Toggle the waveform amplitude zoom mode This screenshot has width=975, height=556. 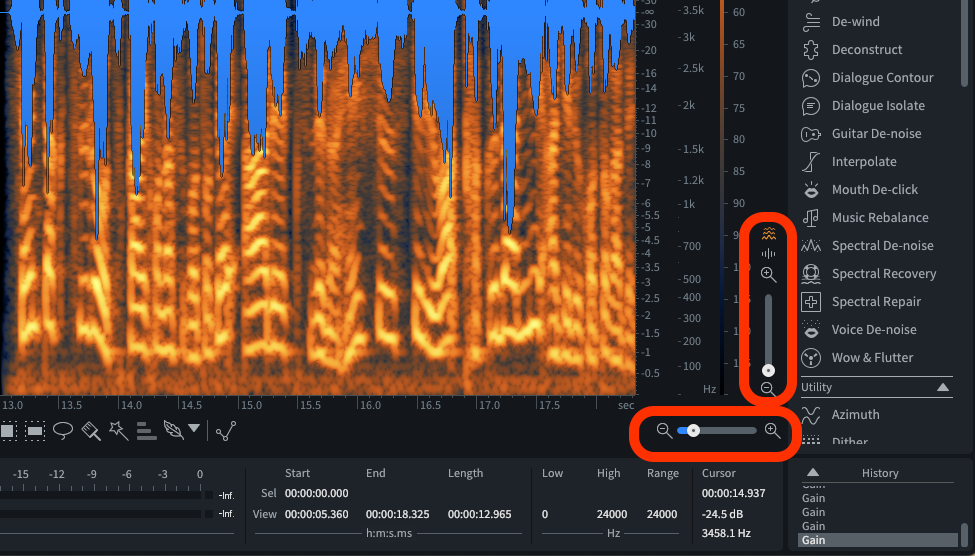tap(768, 254)
